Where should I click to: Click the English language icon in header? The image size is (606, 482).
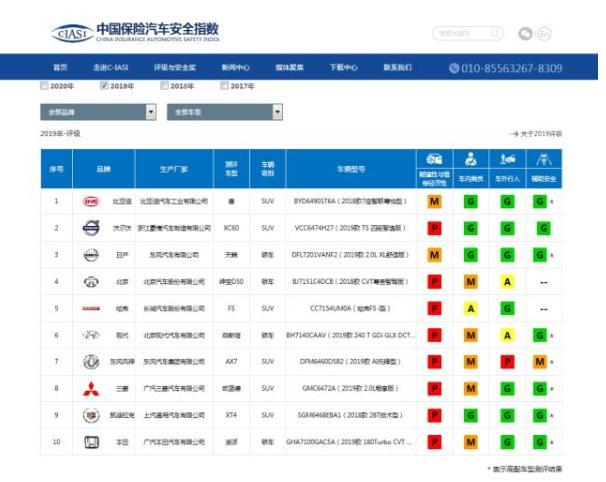pyautogui.click(x=545, y=34)
